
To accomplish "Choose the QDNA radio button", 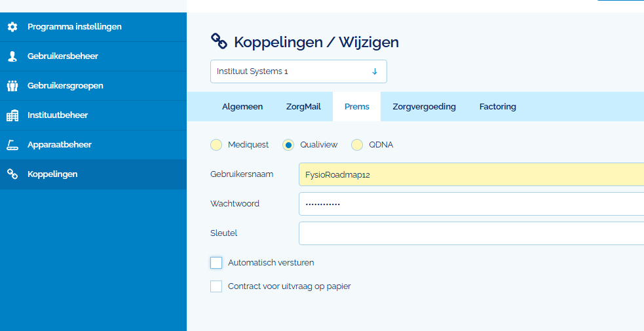I will click(x=357, y=145).
